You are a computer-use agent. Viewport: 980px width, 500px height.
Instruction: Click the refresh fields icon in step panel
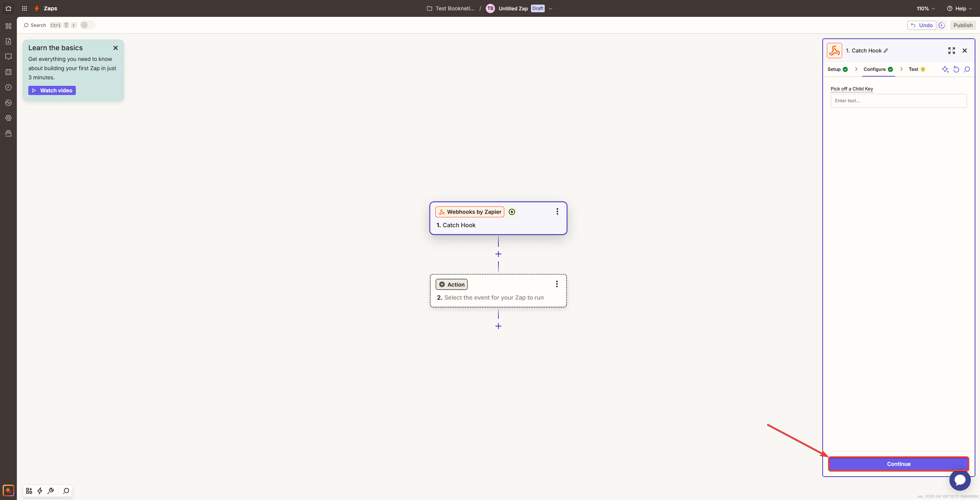(x=956, y=69)
